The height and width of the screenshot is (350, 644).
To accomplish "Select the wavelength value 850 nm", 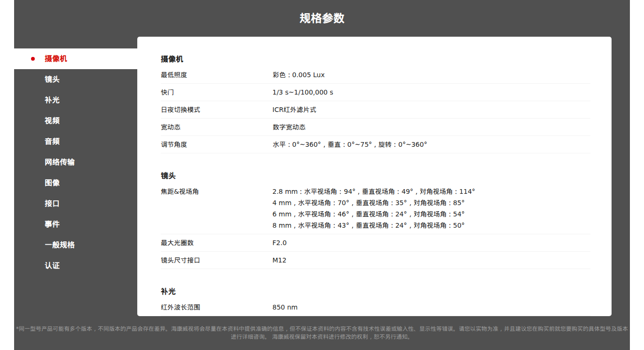I will tap(285, 307).
